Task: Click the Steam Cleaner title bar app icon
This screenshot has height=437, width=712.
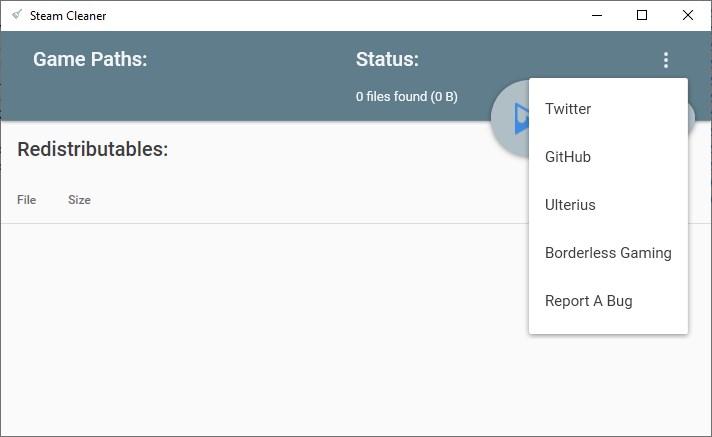Action: (x=16, y=15)
